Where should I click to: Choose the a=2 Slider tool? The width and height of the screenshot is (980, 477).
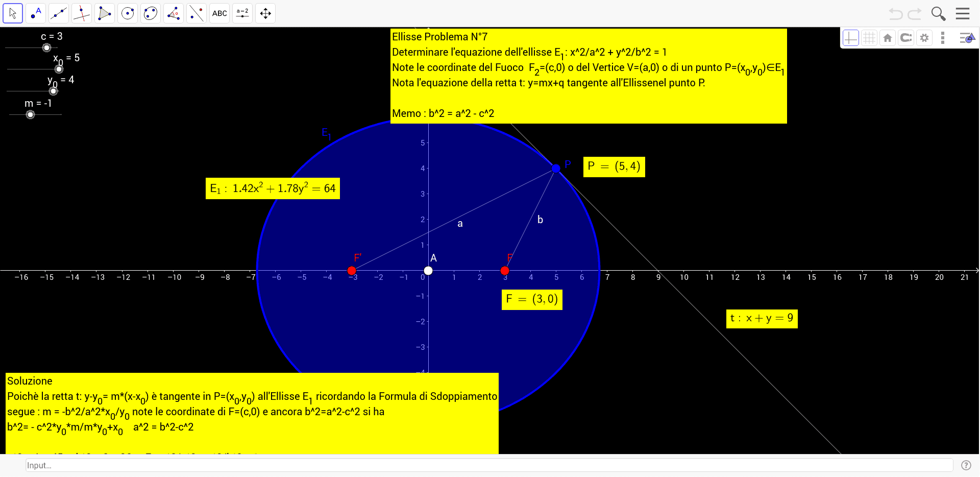coord(242,13)
